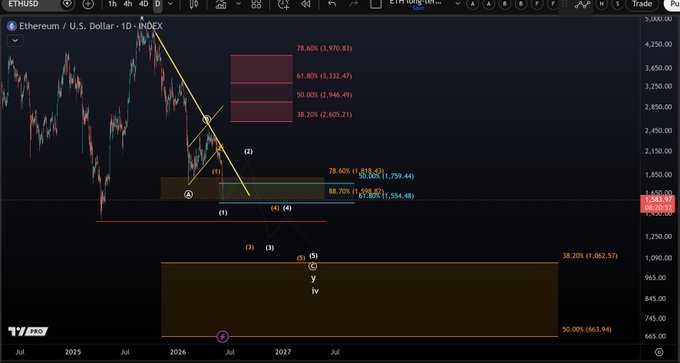
Task: Select the circled C wave label
Action: tap(312, 266)
